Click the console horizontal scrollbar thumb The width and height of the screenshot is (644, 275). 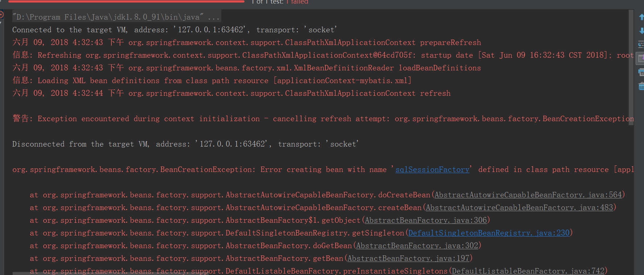tap(111, 274)
